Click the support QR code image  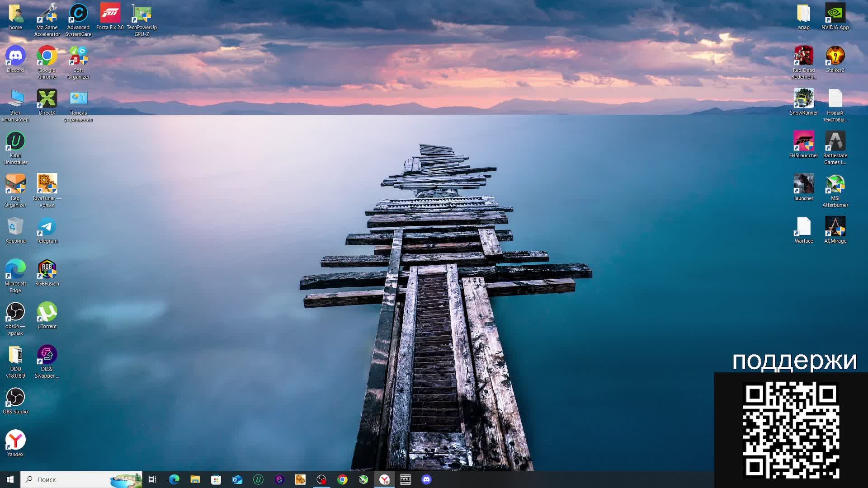[791, 430]
